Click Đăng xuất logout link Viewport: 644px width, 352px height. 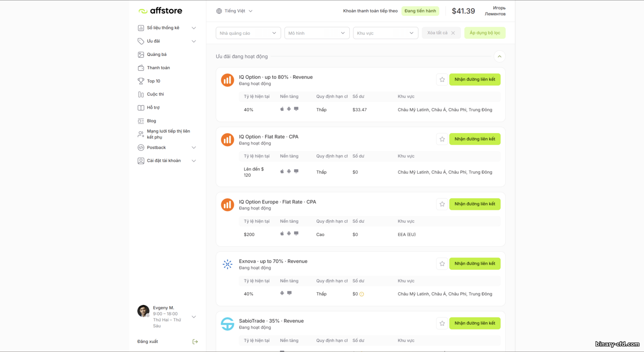(148, 342)
